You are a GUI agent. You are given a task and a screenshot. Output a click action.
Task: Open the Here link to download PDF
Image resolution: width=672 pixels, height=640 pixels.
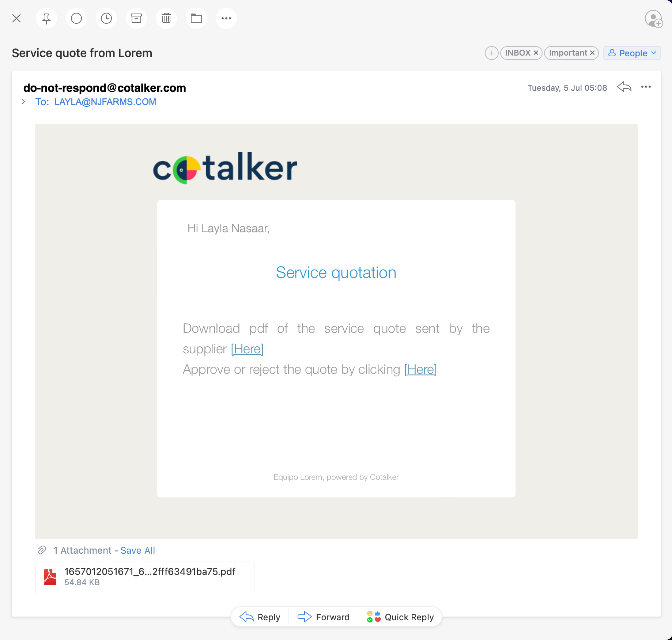click(247, 349)
